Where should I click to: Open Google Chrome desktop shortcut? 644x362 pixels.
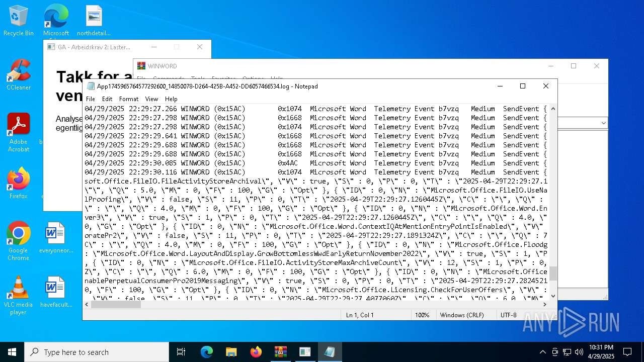click(x=19, y=241)
